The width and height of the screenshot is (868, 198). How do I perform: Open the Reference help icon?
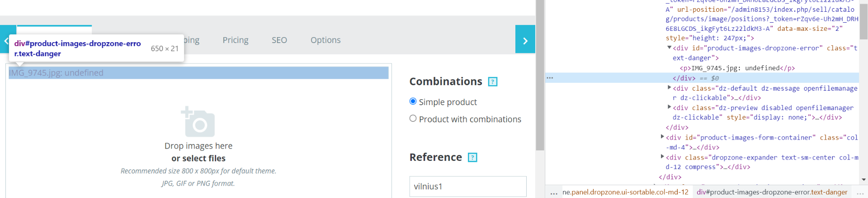(472, 158)
